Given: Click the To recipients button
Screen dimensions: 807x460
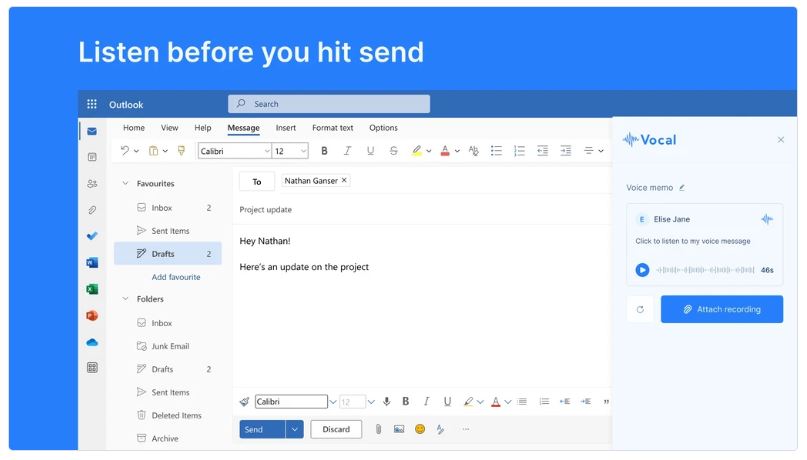Looking at the screenshot, I should click(x=257, y=182).
